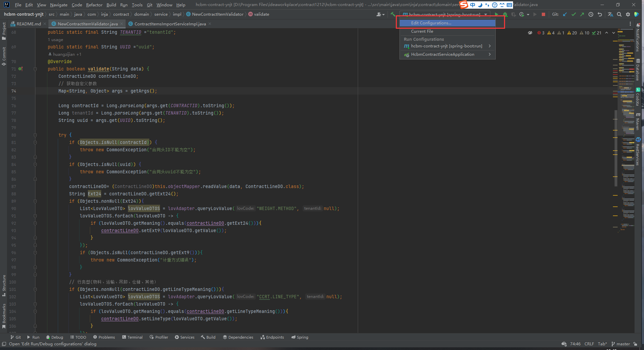The image size is (644, 350).
Task: Open the Bookmarks tool window
Action: [x=4, y=316]
